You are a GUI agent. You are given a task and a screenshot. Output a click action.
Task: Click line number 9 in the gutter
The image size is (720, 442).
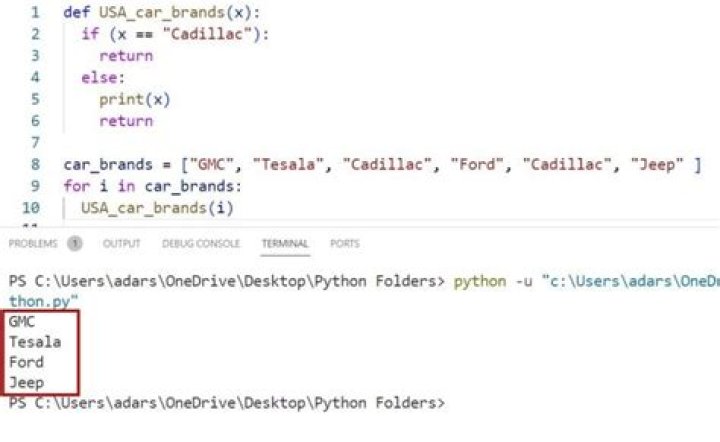pyautogui.click(x=35, y=186)
